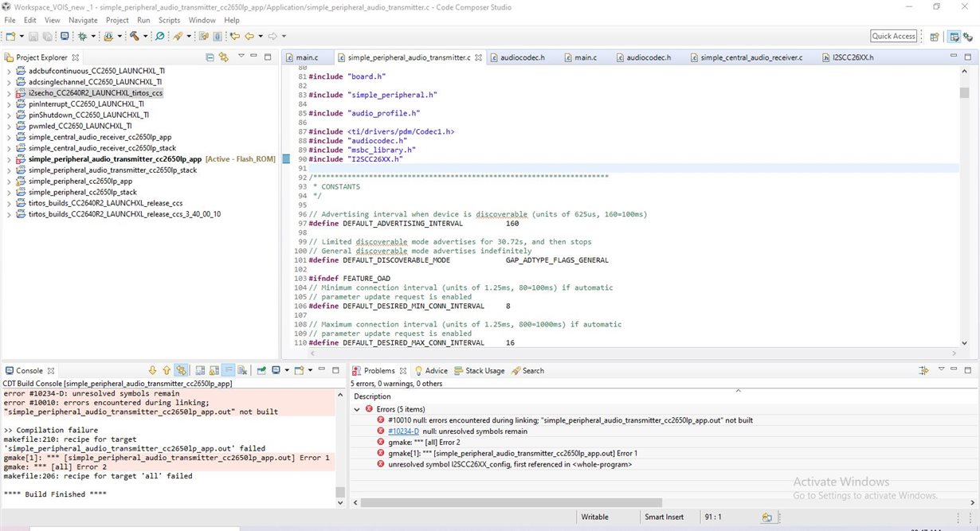This screenshot has height=531, width=980.
Task: Switch to the CCS Debug perspective icon
Action: [969, 36]
